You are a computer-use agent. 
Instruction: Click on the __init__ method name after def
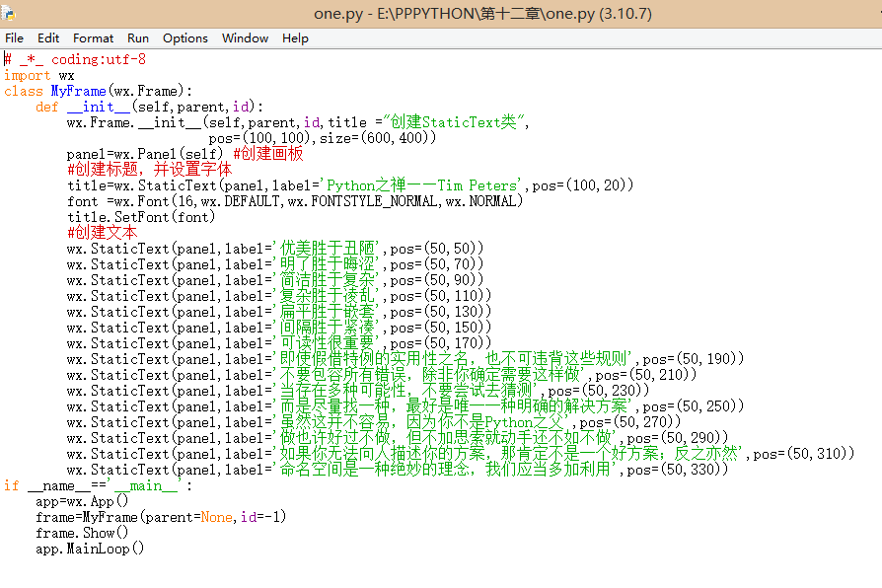click(x=99, y=107)
